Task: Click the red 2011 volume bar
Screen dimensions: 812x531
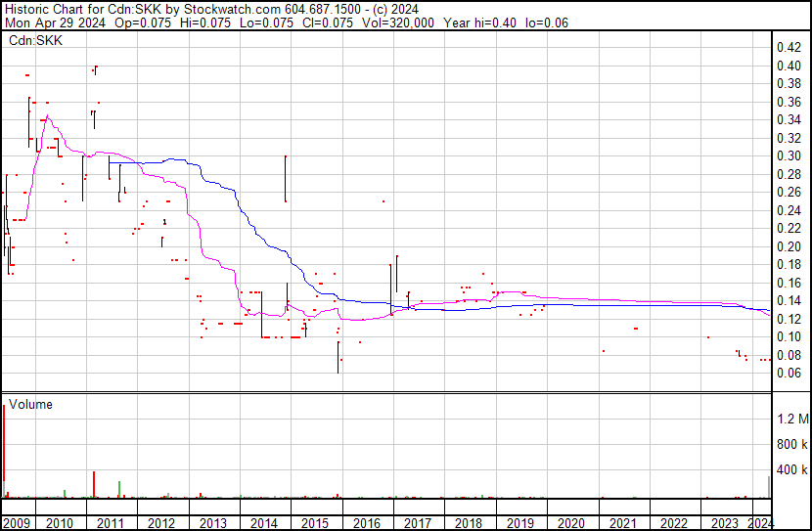Action: (94, 484)
